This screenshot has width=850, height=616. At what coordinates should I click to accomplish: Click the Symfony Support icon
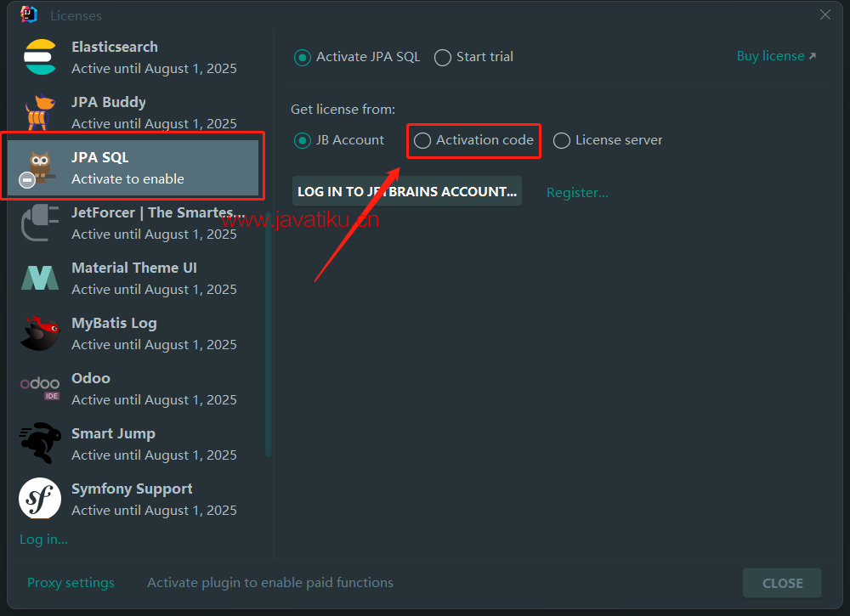40,499
